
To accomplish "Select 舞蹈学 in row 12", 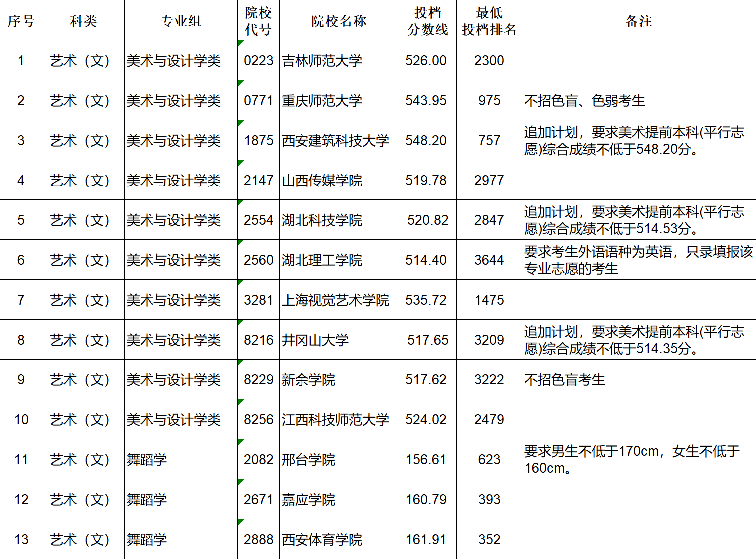I will (181, 499).
